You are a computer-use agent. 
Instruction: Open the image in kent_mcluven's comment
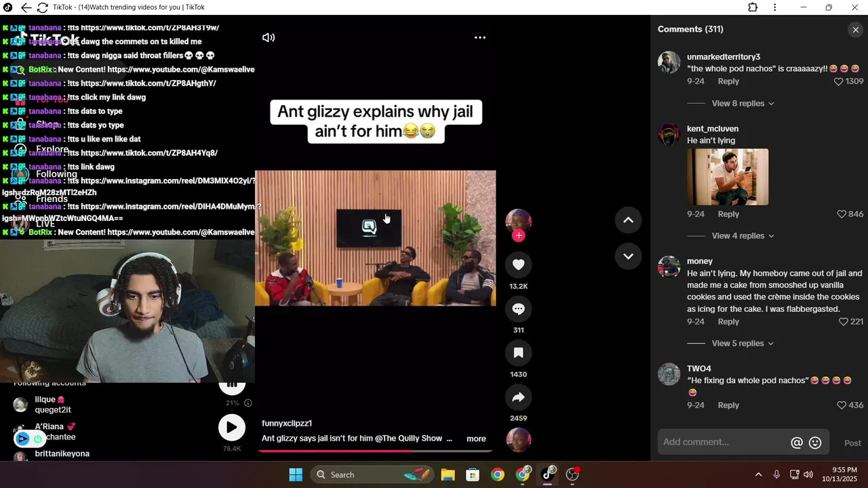[728, 177]
